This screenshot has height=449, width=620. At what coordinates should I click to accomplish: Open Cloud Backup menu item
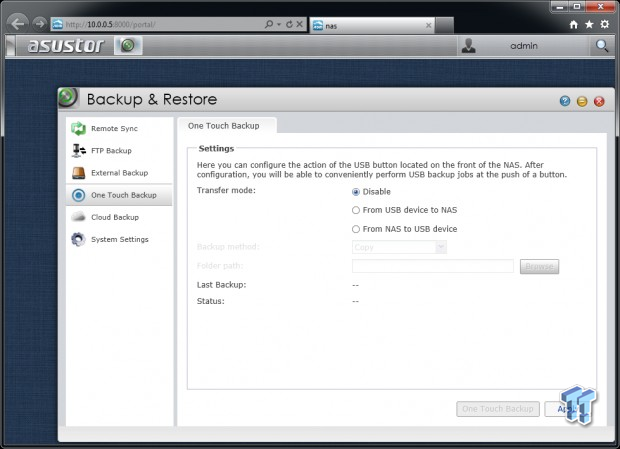(119, 217)
